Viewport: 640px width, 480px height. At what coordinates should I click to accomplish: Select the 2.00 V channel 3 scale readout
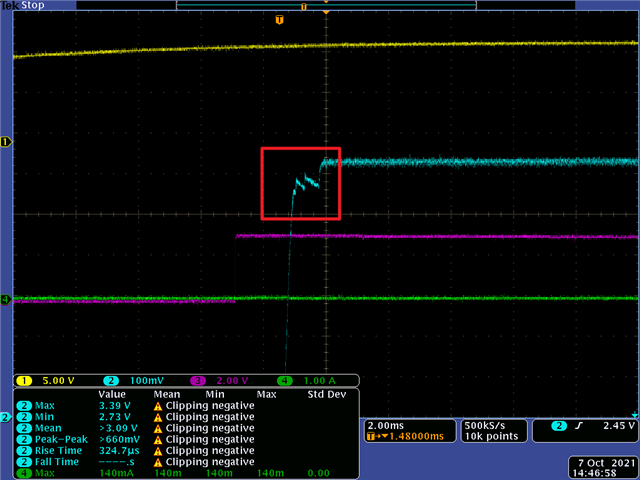(x=232, y=381)
